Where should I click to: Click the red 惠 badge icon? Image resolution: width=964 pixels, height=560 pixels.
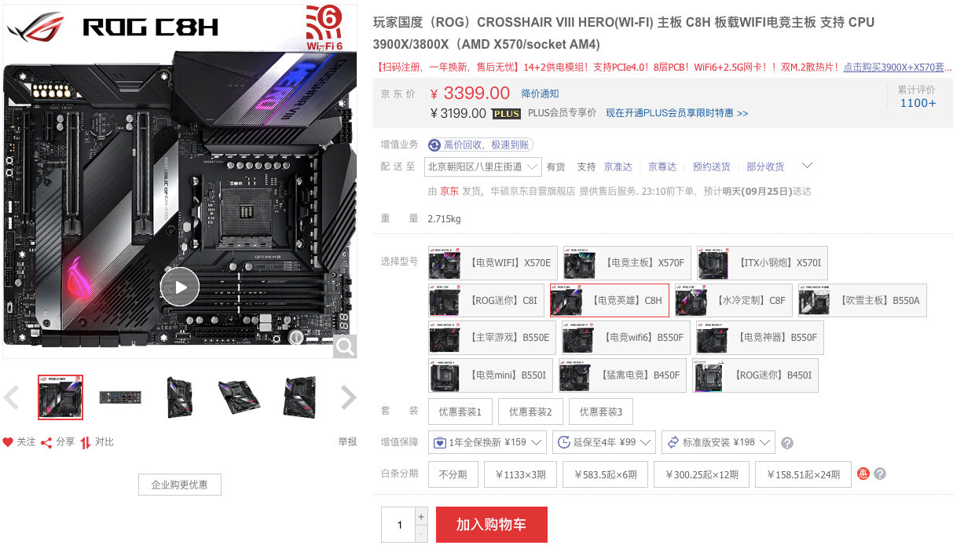pos(863,474)
